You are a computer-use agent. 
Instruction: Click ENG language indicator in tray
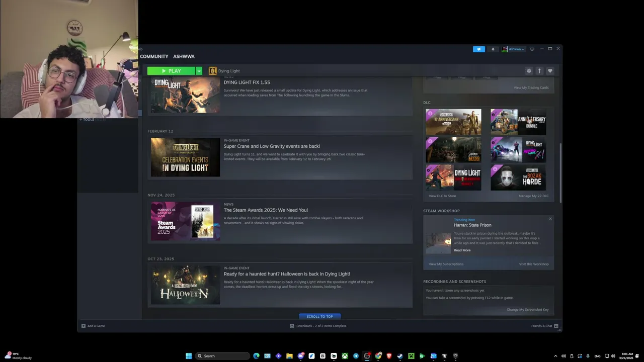pyautogui.click(x=597, y=356)
